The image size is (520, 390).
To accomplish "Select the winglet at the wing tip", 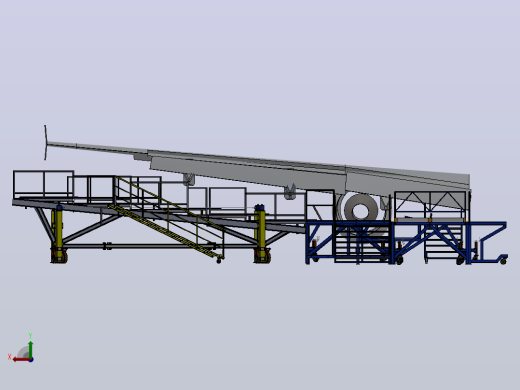I will point(45,143).
